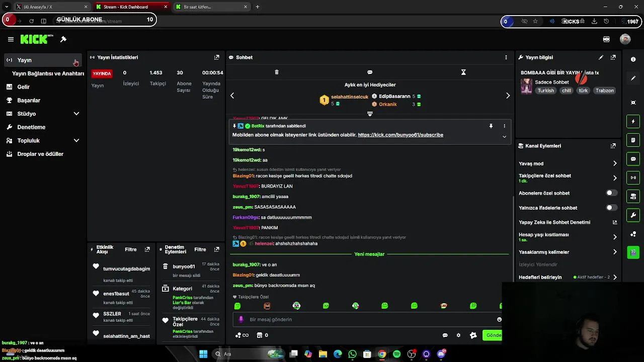Click the chat bubble icon in right sidebar

633,159
